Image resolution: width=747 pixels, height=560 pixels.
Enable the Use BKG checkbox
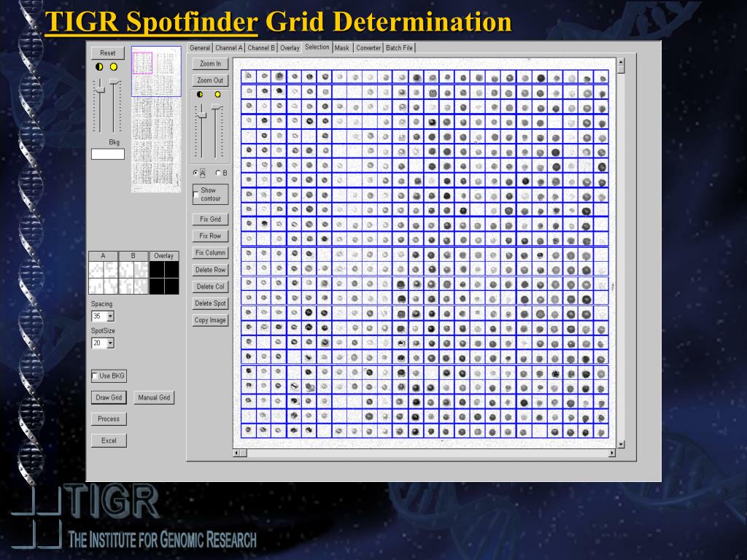coord(94,376)
